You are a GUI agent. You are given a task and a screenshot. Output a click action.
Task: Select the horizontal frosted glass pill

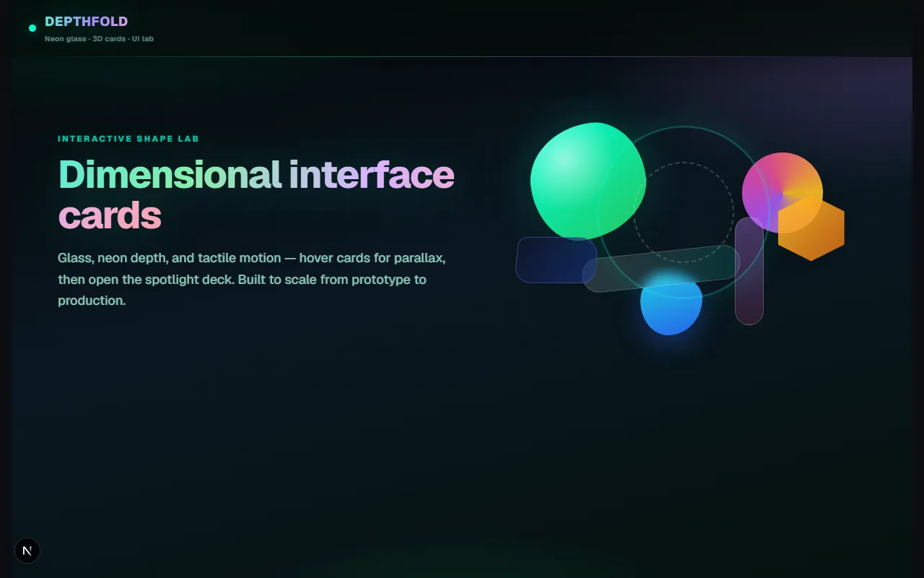point(661,269)
